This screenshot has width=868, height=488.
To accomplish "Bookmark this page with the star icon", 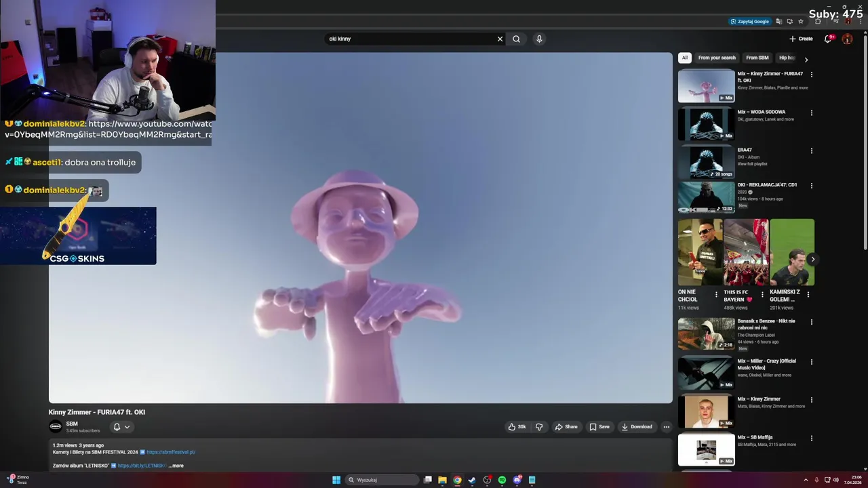I will 800,21.
